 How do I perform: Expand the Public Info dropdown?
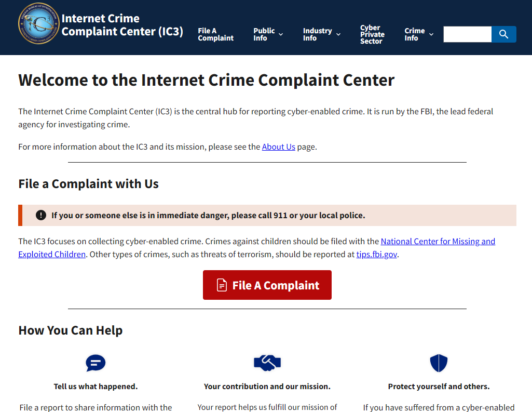pos(268,34)
